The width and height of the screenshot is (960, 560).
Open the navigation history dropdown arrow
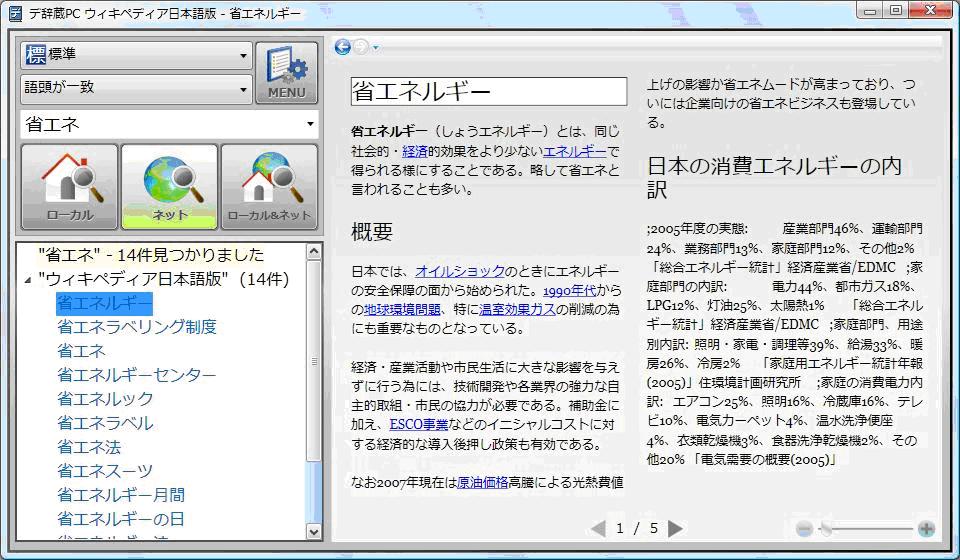[x=375, y=48]
